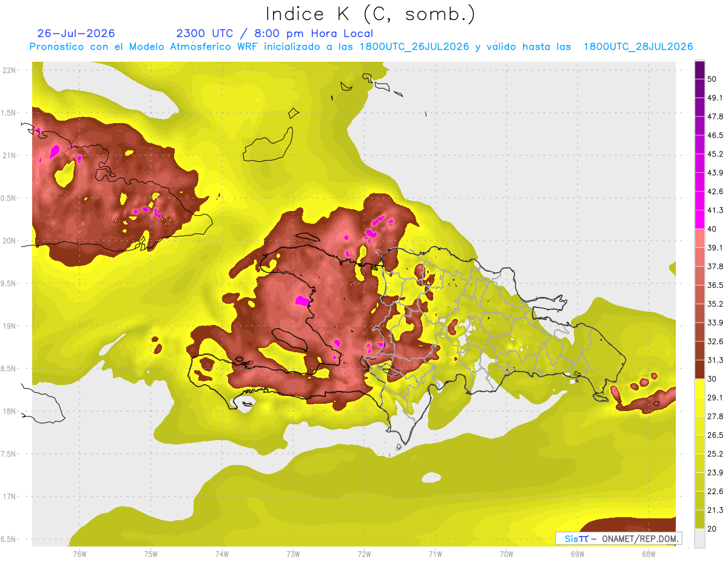
Task: Click the light gray swatch below 20
Action: [x=699, y=538]
